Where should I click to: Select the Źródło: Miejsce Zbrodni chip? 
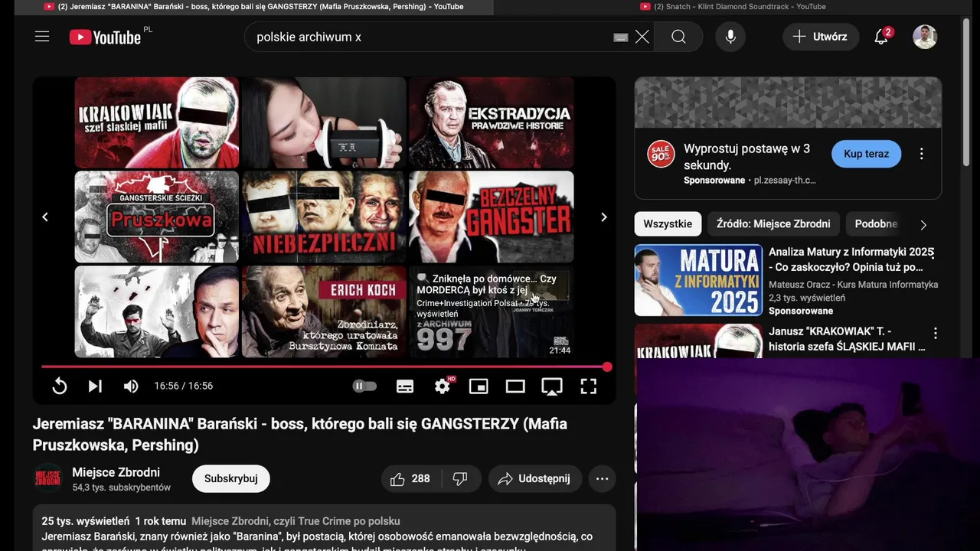(773, 224)
